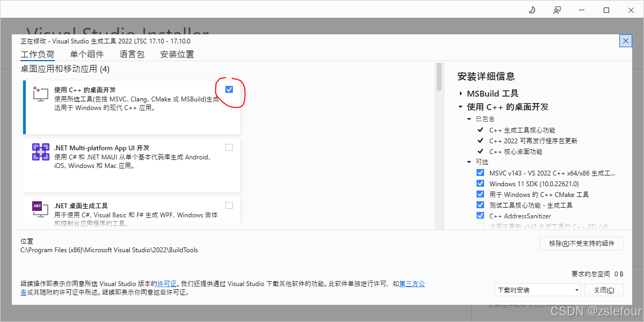The width and height of the screenshot is (644, 322).
Task: Uncheck the C++ AddressSanitizer checkbox
Action: coord(480,216)
